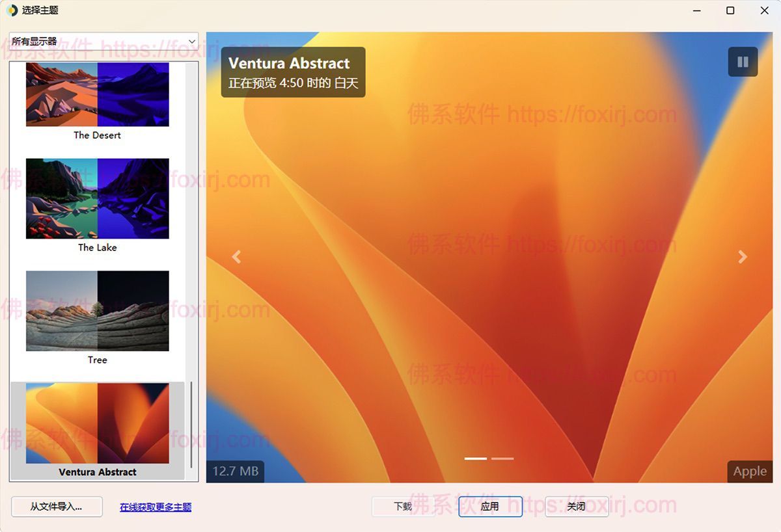Select the second preview pagination dot
Image resolution: width=781 pixels, height=532 pixels.
(x=502, y=459)
